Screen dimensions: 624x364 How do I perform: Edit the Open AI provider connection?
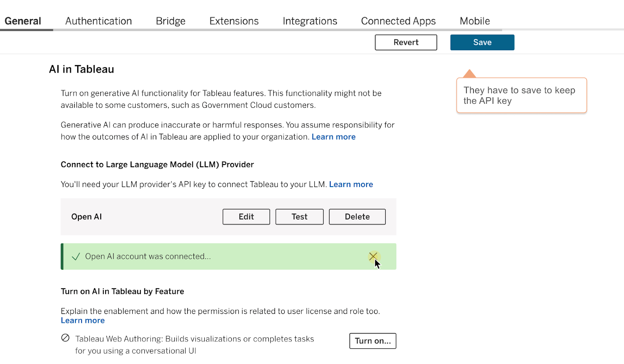tap(246, 217)
